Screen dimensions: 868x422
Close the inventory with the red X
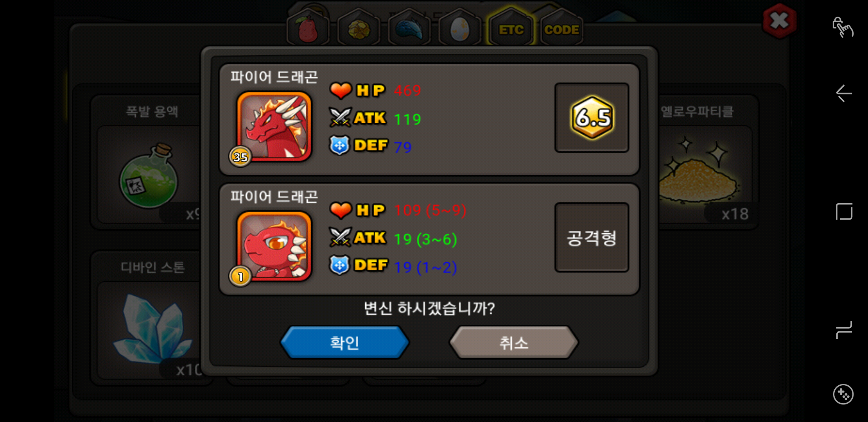779,21
